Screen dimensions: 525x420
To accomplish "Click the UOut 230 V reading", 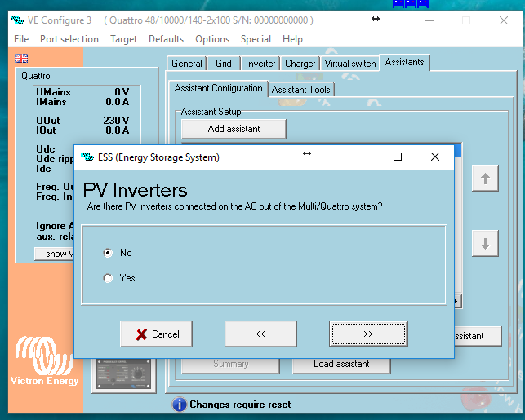I will coord(82,121).
